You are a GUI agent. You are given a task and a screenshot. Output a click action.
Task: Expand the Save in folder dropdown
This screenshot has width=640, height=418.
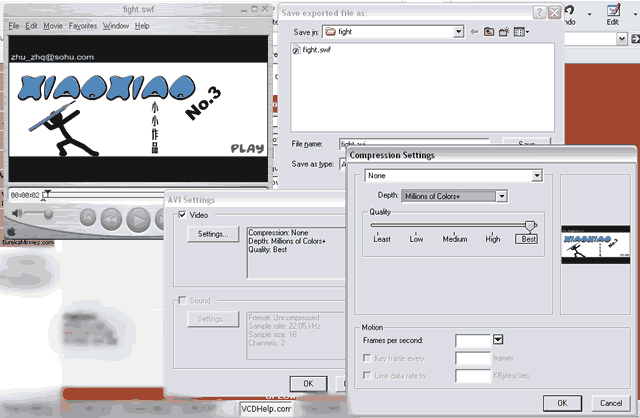tap(458, 31)
